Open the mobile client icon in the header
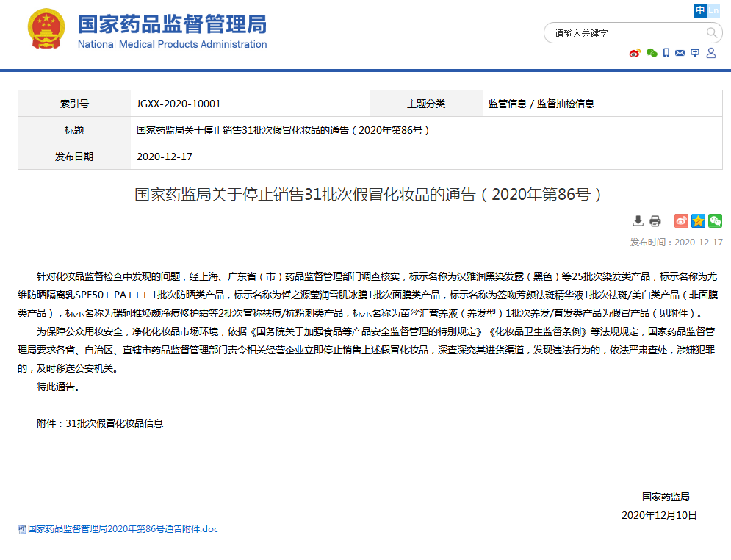The image size is (731, 560). pyautogui.click(x=666, y=53)
